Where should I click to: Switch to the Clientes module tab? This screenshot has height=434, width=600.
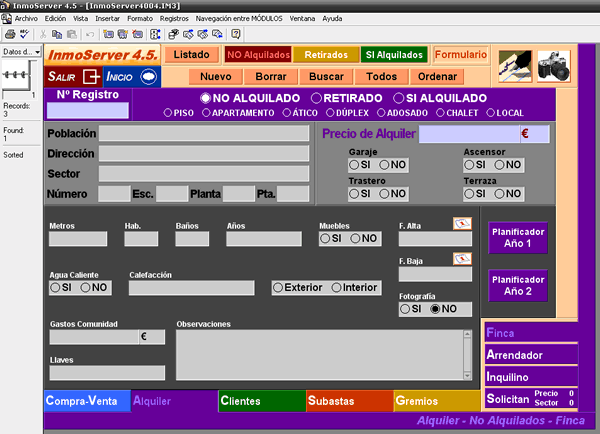(x=262, y=401)
